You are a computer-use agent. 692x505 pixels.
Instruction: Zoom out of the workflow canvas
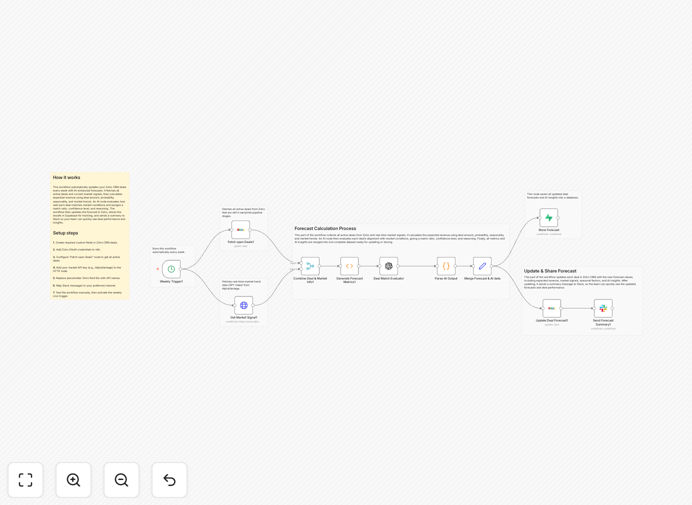[x=121, y=480]
